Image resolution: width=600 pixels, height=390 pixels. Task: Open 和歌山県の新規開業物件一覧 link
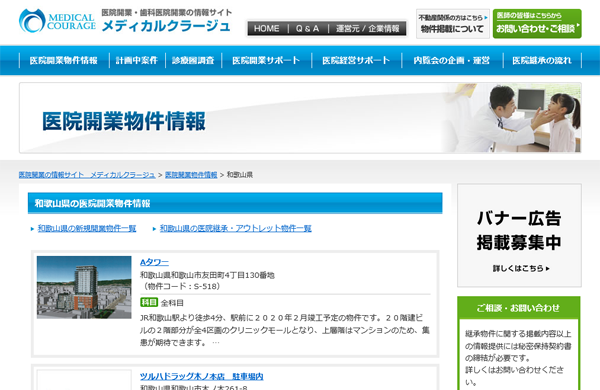pos(87,228)
